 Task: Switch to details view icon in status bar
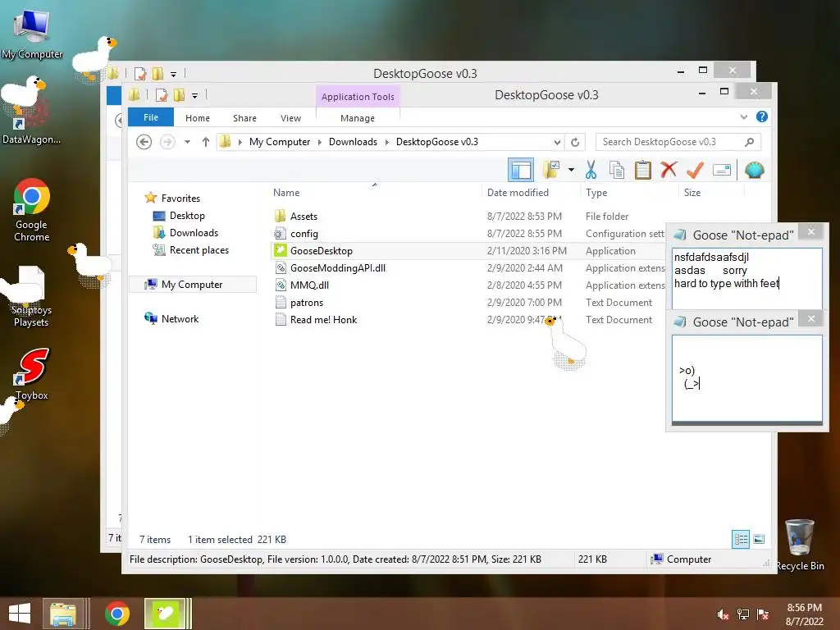741,540
